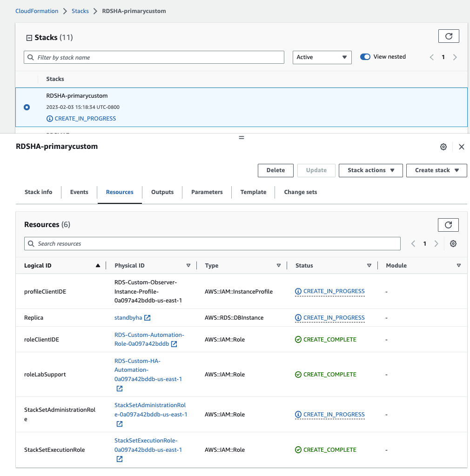Refresh the Resources table

click(x=448, y=225)
